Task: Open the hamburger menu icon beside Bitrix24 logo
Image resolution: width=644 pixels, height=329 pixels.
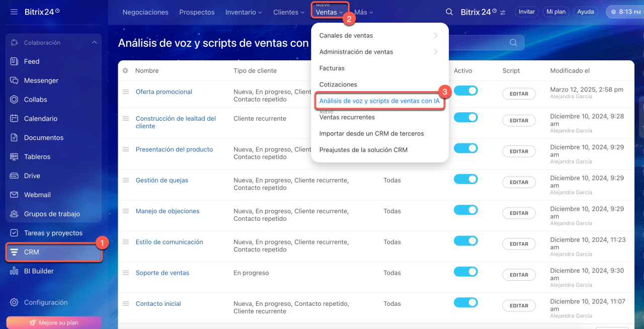Action: coord(14,12)
